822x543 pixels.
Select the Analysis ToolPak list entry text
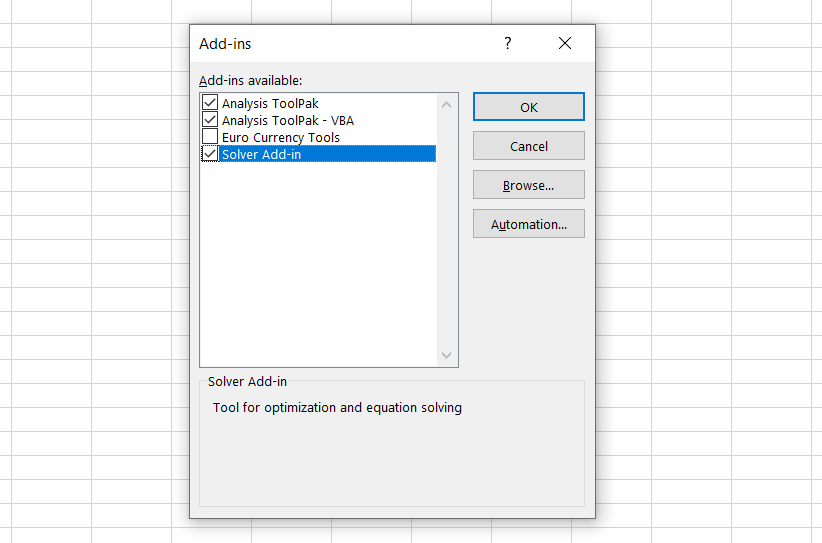(270, 103)
